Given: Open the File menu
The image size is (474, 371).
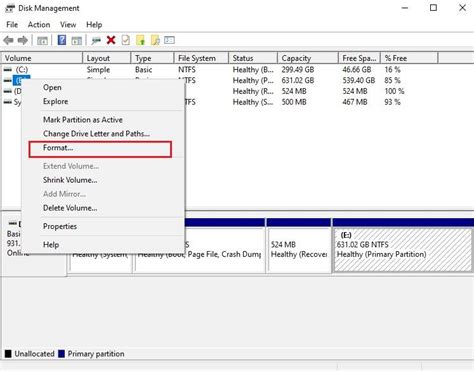Looking at the screenshot, I should point(12,25).
